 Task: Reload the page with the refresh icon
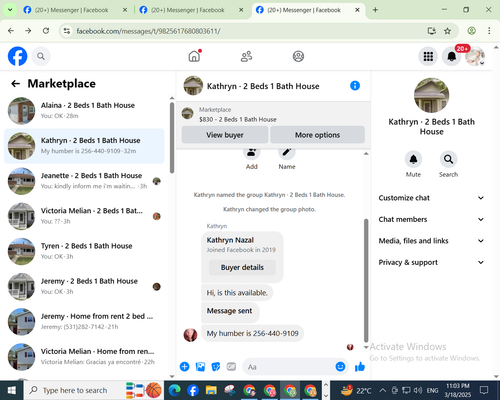pos(46,31)
